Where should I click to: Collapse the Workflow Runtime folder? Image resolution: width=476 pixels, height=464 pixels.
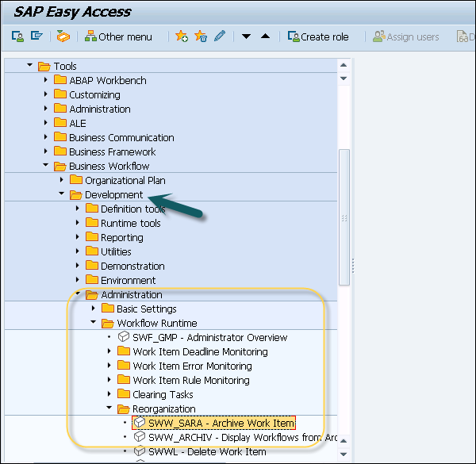(x=94, y=323)
